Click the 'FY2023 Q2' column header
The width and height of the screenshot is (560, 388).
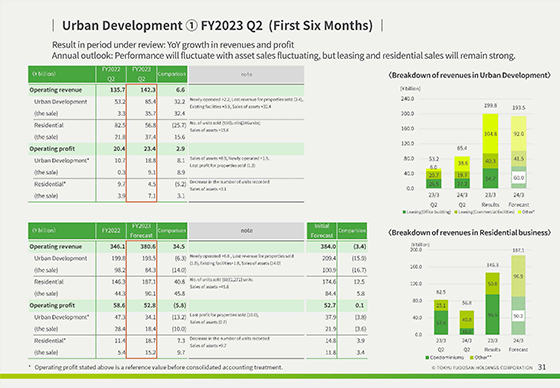[141, 74]
